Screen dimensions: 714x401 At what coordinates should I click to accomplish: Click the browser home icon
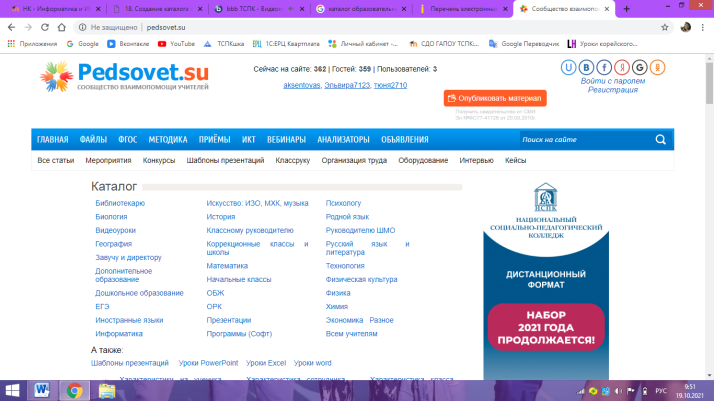[x=61, y=27]
